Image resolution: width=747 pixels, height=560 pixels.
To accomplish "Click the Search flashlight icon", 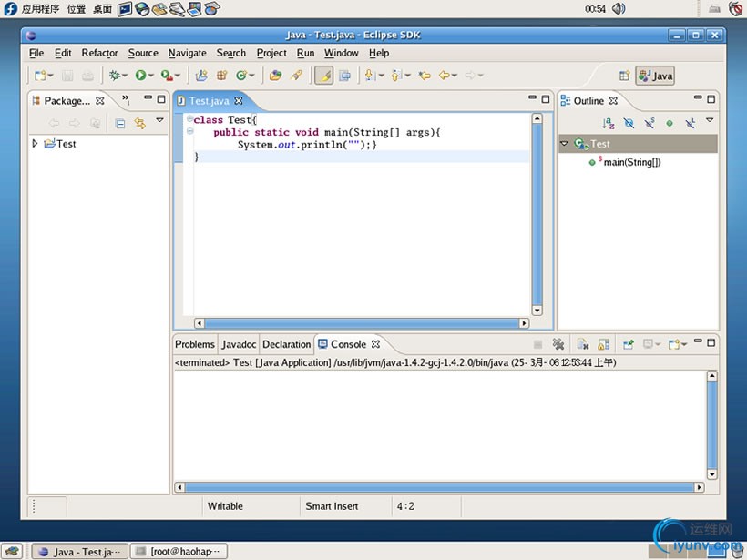I will tap(297, 76).
